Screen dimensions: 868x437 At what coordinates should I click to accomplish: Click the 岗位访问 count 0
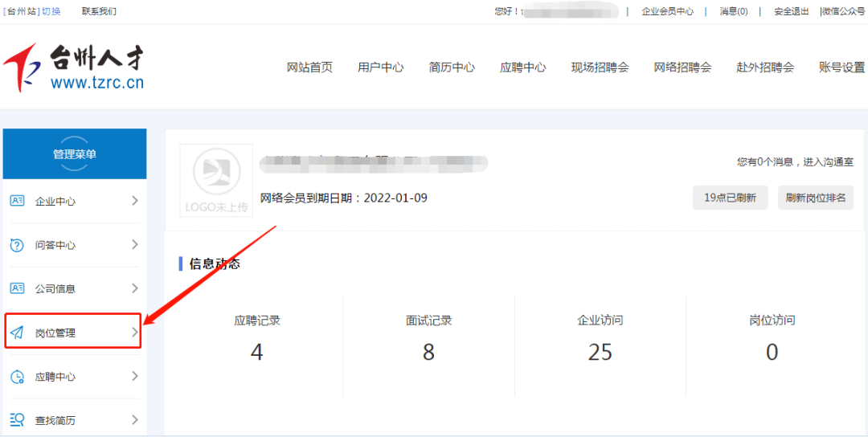coord(772,352)
